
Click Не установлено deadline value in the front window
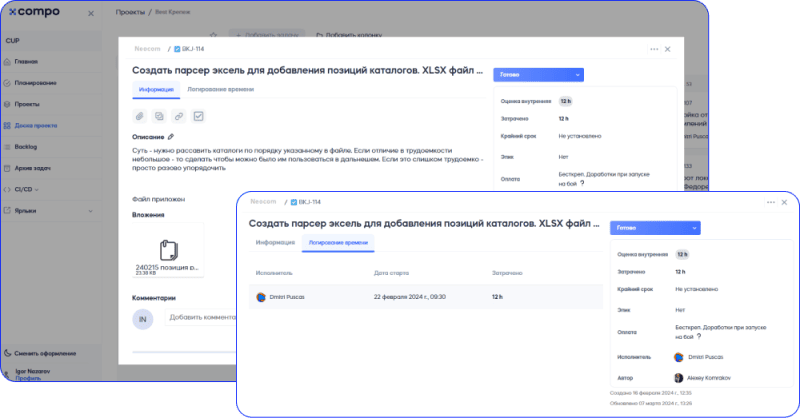pyautogui.click(x=696, y=289)
